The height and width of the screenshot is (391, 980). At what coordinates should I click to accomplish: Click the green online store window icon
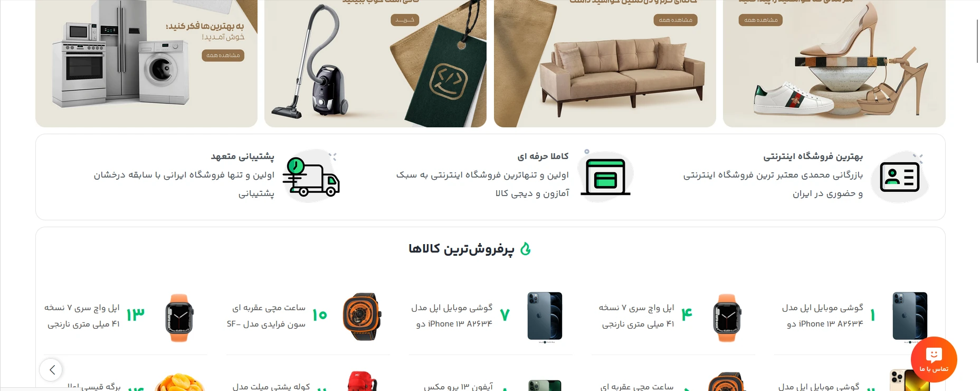[605, 177]
